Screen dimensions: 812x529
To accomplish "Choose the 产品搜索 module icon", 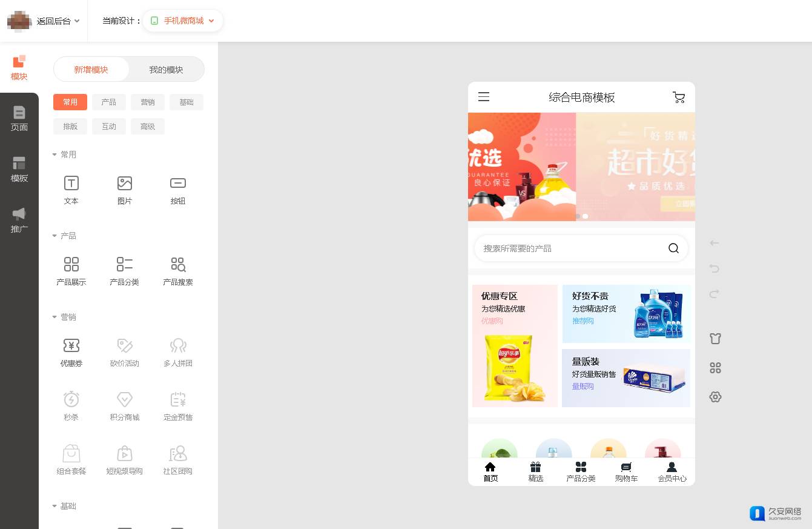I will pos(178,265).
